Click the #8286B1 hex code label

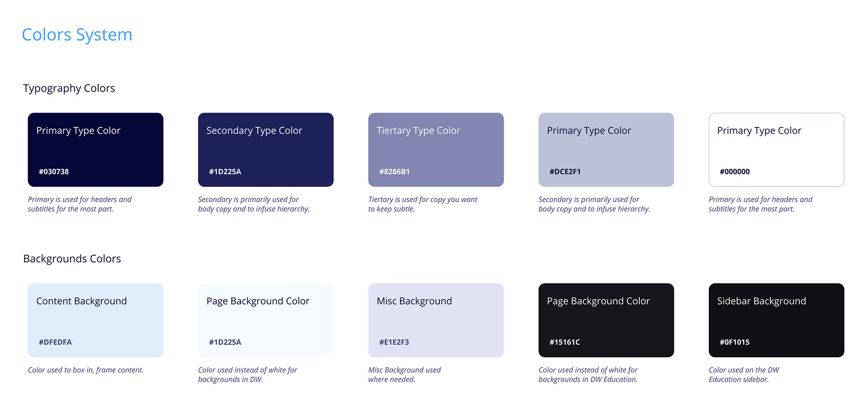point(394,172)
